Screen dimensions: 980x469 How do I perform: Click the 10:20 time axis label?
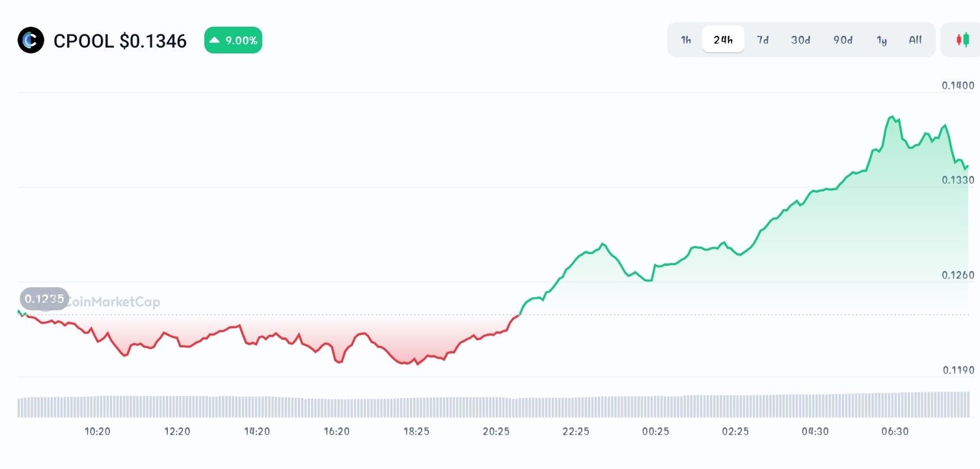98,431
